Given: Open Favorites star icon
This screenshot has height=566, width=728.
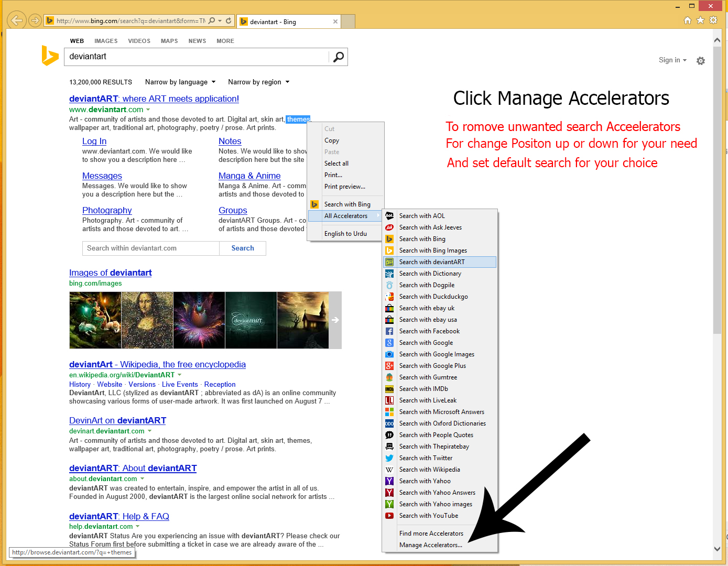Looking at the screenshot, I should click(x=700, y=20).
